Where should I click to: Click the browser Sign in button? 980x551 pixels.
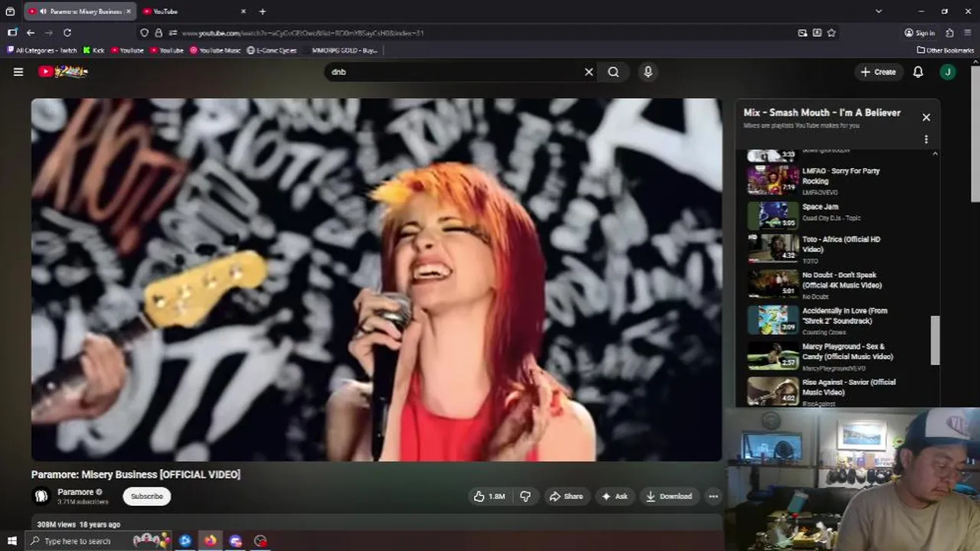tap(920, 33)
